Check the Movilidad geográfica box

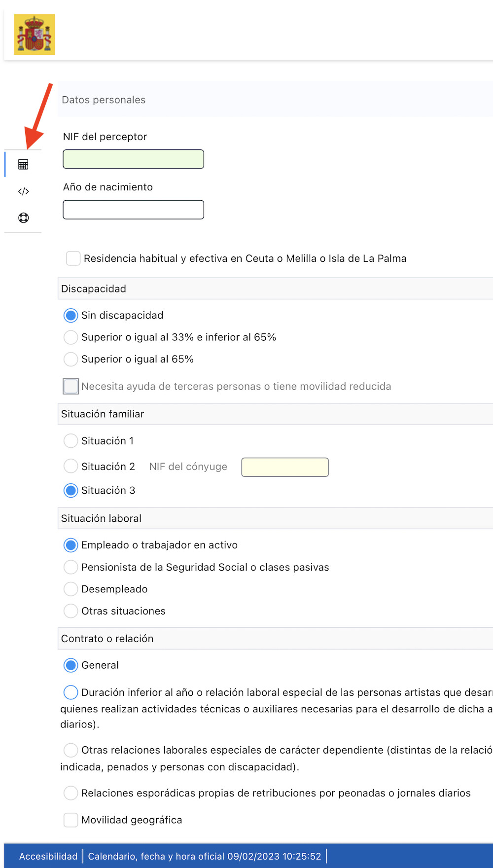point(71,820)
